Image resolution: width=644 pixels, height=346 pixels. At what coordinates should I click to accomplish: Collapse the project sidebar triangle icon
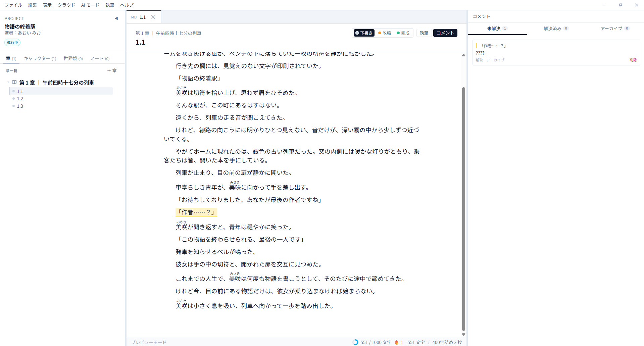(x=116, y=18)
